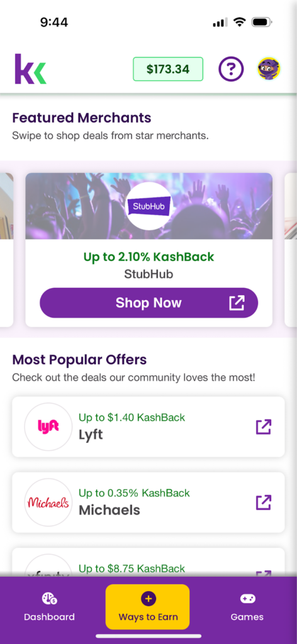Tap the Dashboard gauge icon
Screen dimensions: 297x644
49,599
